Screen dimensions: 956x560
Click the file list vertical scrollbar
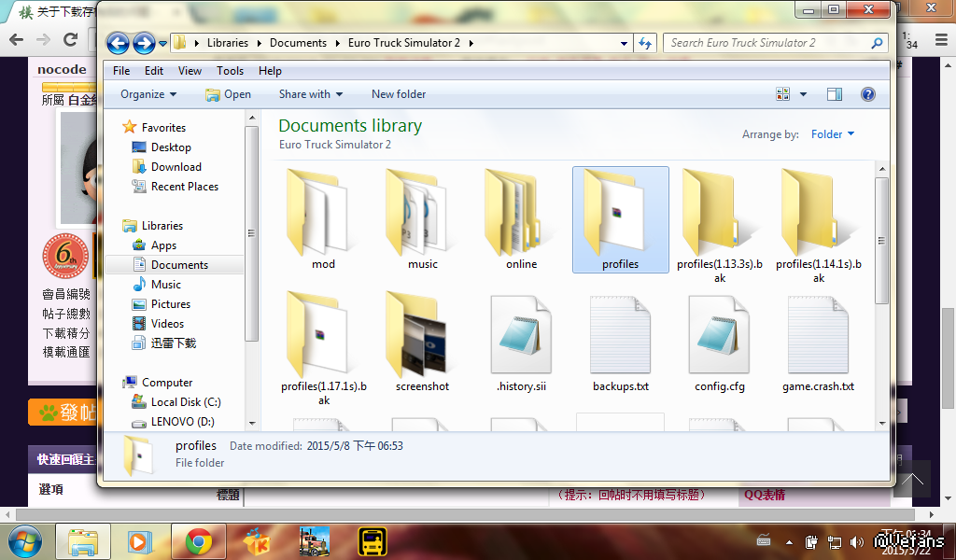(881, 240)
